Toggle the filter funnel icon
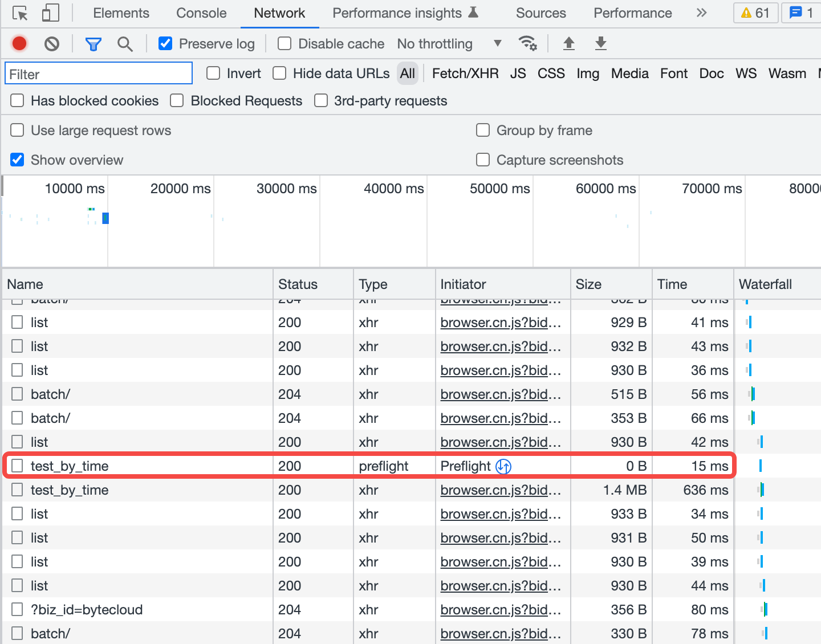Viewport: 821px width, 644px height. (93, 44)
